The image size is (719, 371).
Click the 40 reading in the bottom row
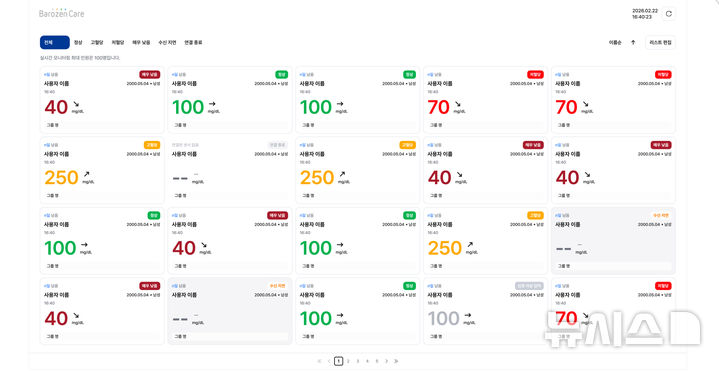tap(56, 318)
